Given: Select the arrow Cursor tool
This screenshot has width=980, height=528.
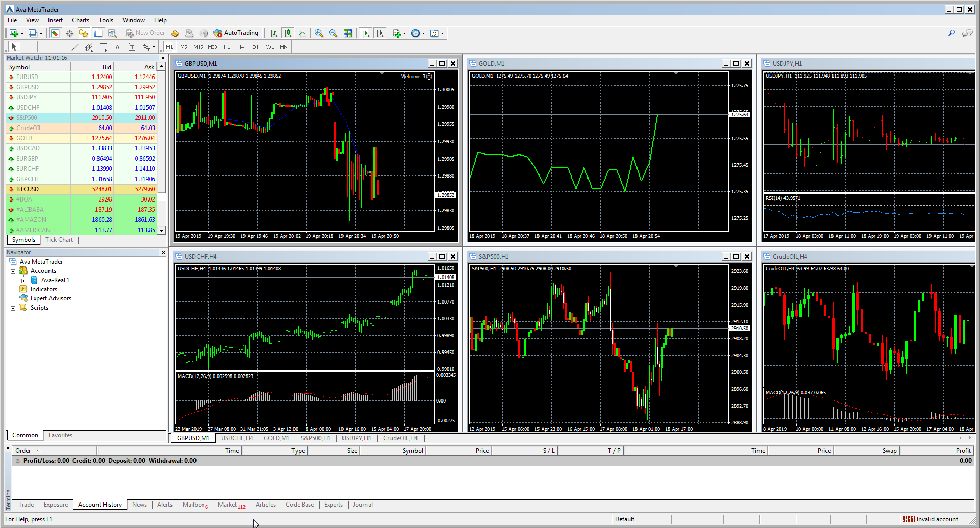Looking at the screenshot, I should coord(14,47).
